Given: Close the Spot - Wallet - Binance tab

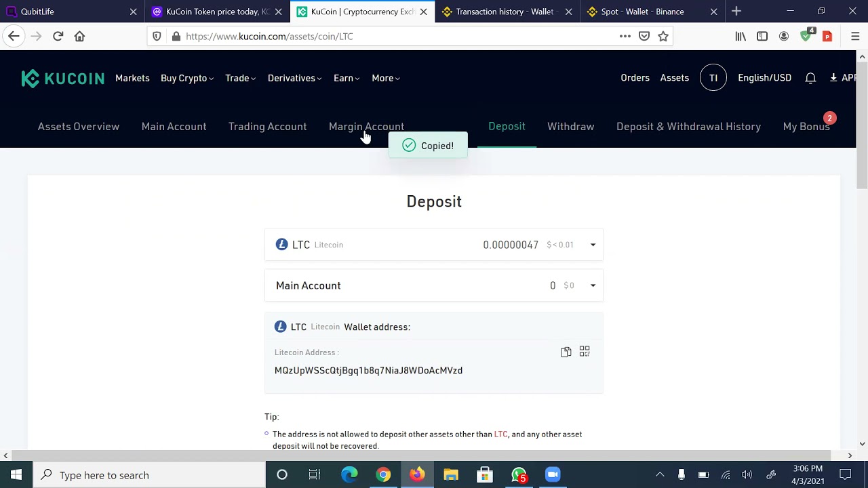Looking at the screenshot, I should tap(713, 12).
